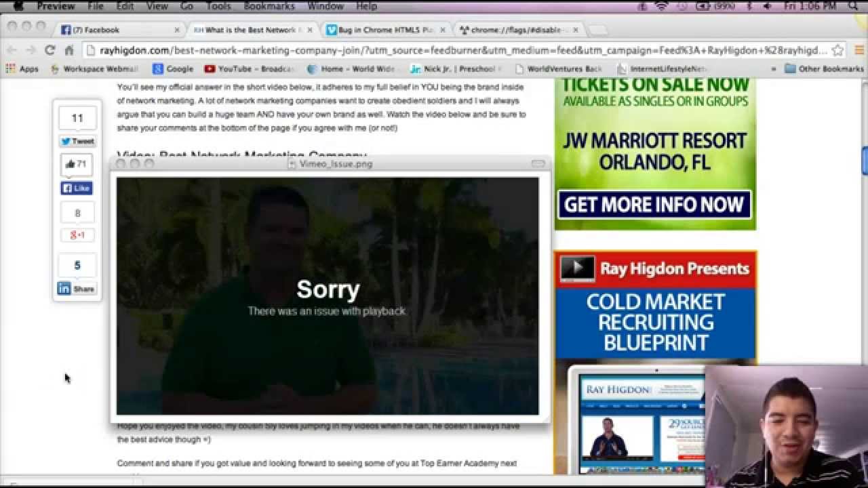Viewport: 868px width, 488px height.
Task: Switch to the Facebook tab
Action: pyautogui.click(x=119, y=30)
